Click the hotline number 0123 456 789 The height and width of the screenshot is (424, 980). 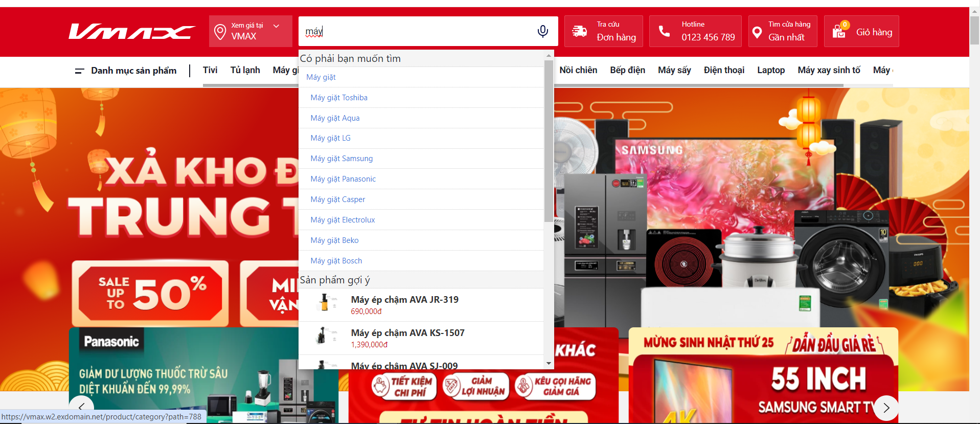[x=708, y=37]
